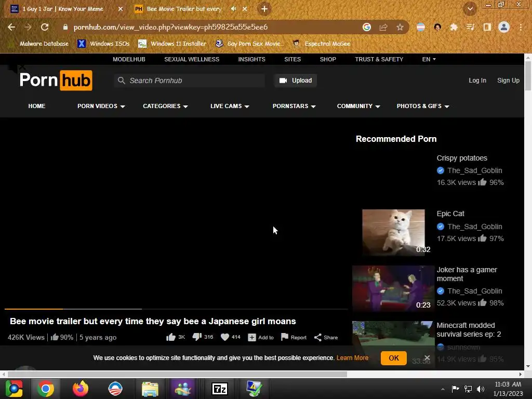The width and height of the screenshot is (532, 399).
Task: Open Trust & Safety link
Action: 379,59
